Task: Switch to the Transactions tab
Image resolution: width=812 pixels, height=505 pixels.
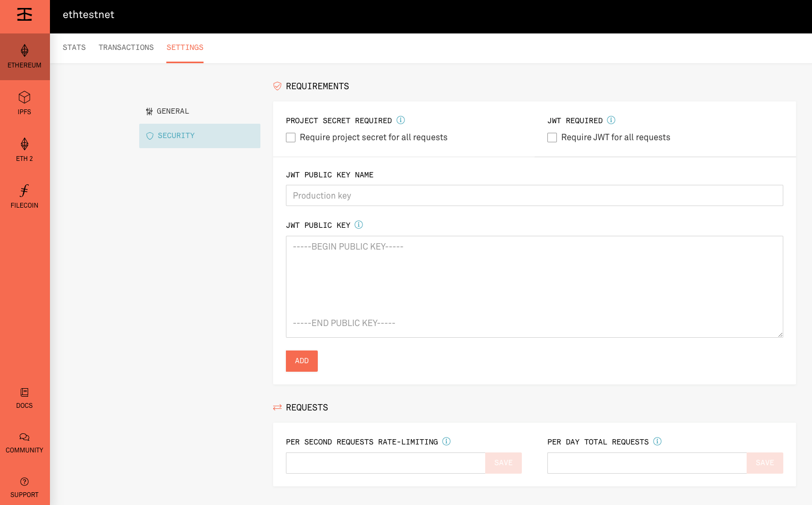Action: (x=126, y=47)
